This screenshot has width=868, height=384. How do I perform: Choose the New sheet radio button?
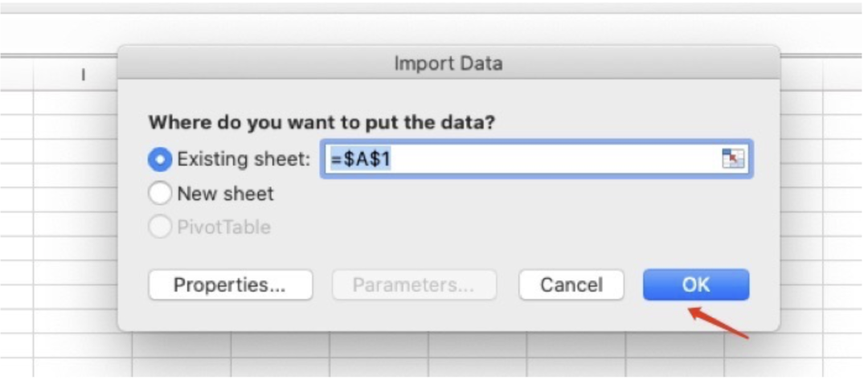tap(160, 194)
